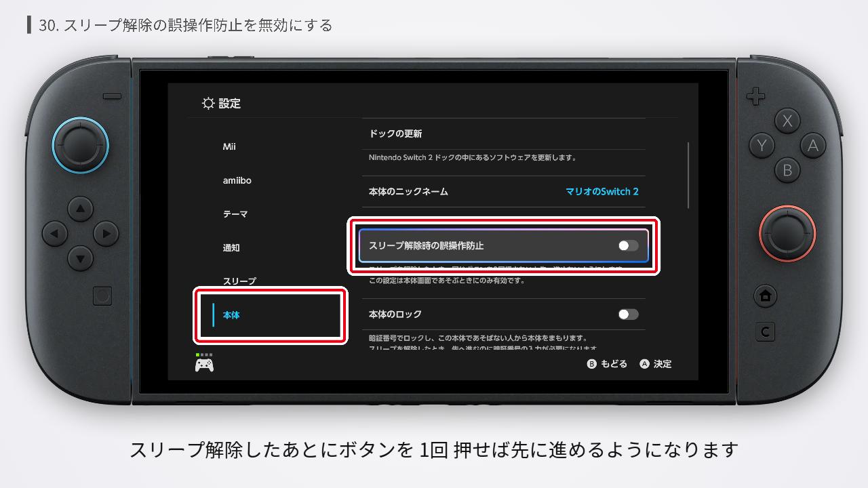868x488 pixels.
Task: Click the controller icon in bottom-left status bar
Action: [x=204, y=363]
